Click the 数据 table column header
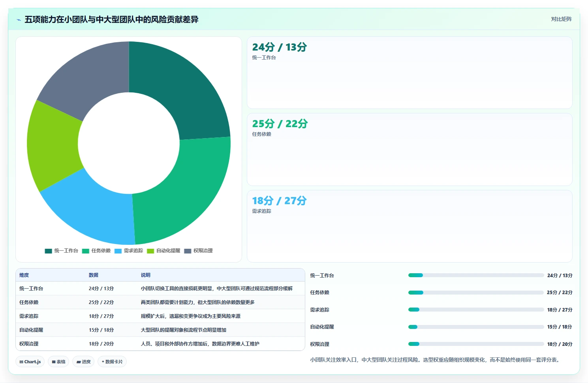588x383 pixels. coord(94,275)
